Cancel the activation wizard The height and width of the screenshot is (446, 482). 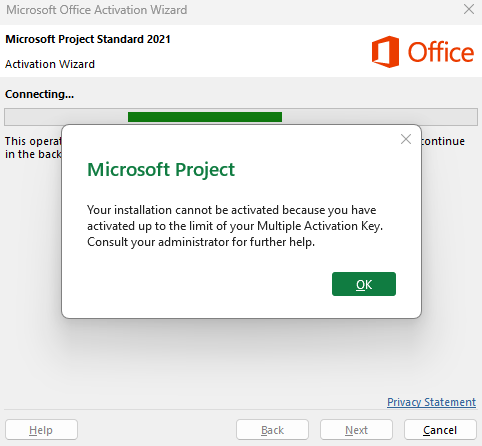click(440, 430)
